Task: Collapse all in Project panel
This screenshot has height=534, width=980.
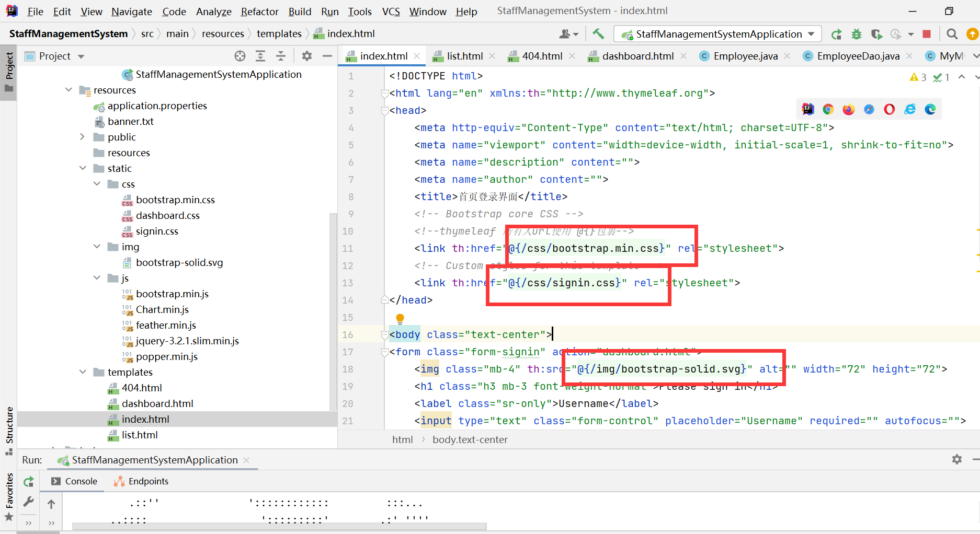Action: (281, 56)
